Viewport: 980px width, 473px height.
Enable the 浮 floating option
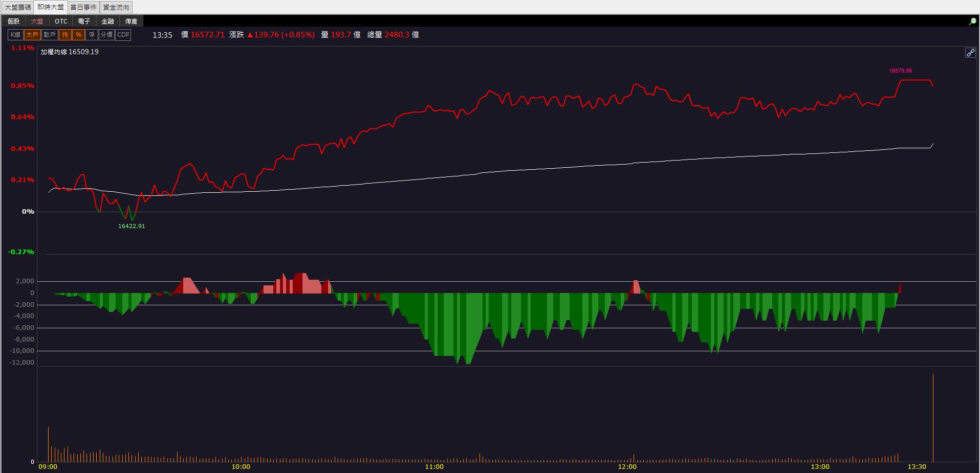click(92, 35)
